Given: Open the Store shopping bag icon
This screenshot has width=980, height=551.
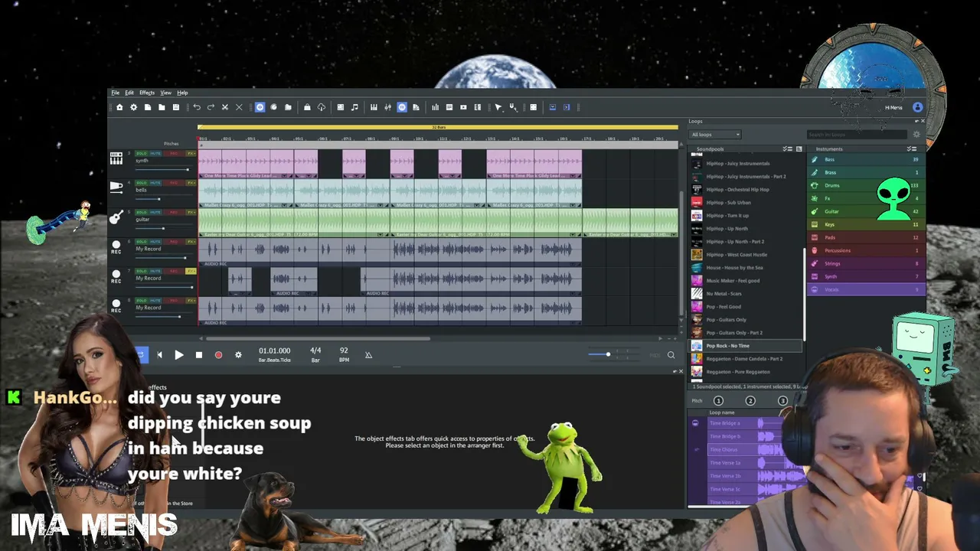Looking at the screenshot, I should pos(307,107).
